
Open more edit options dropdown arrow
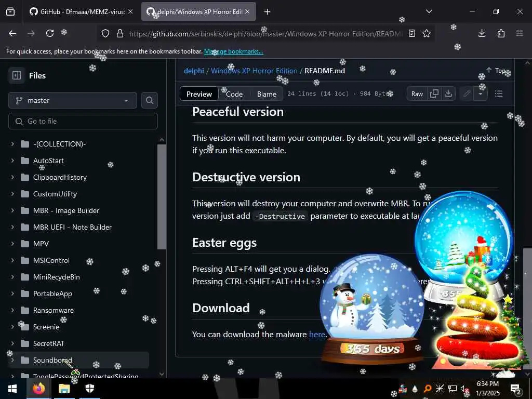tap(481, 94)
